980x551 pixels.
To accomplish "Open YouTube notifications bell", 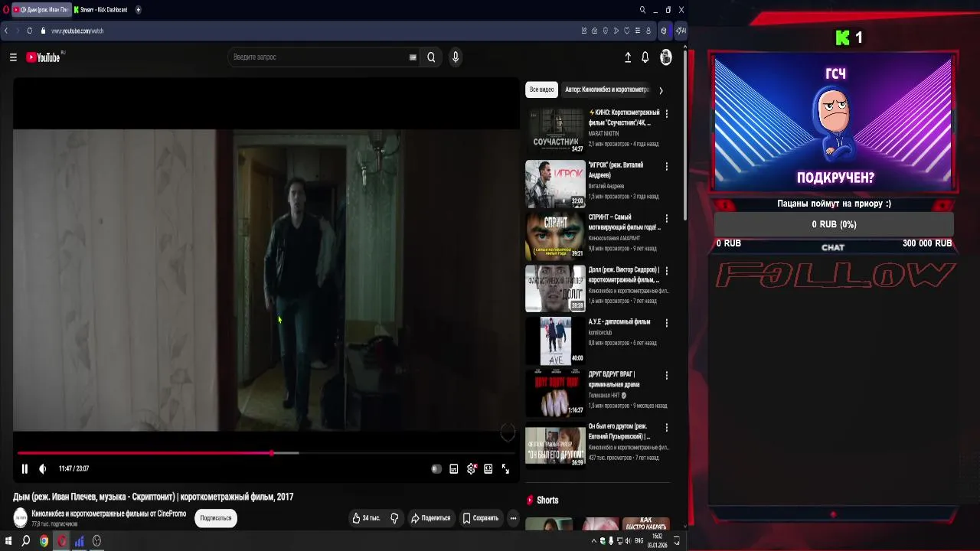I will point(645,57).
